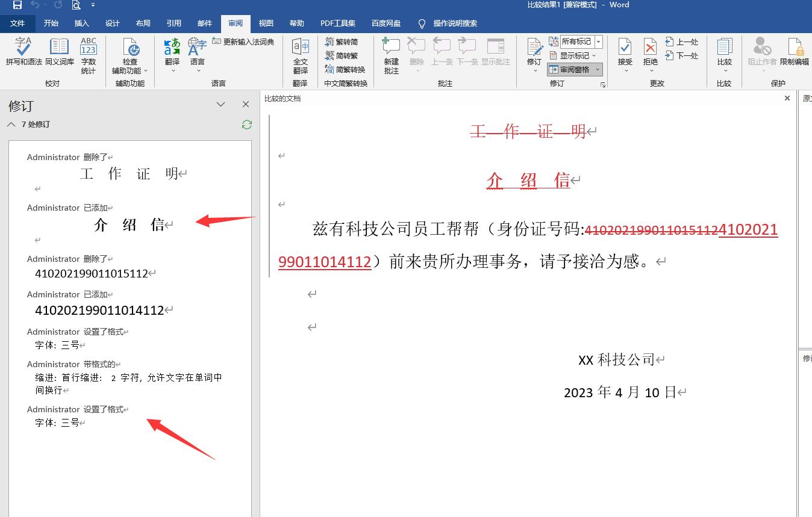
Task: Toggle 显示批注 show comments
Action: [x=495, y=54]
